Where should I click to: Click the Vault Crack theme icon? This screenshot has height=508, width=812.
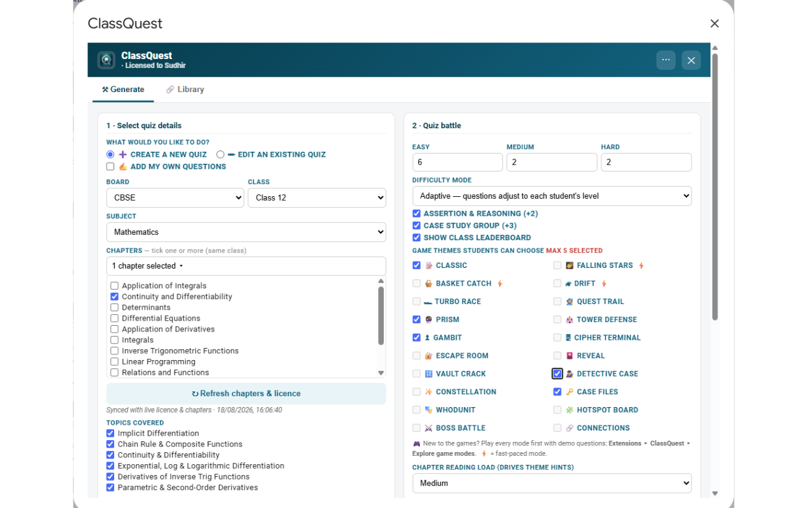tap(429, 374)
